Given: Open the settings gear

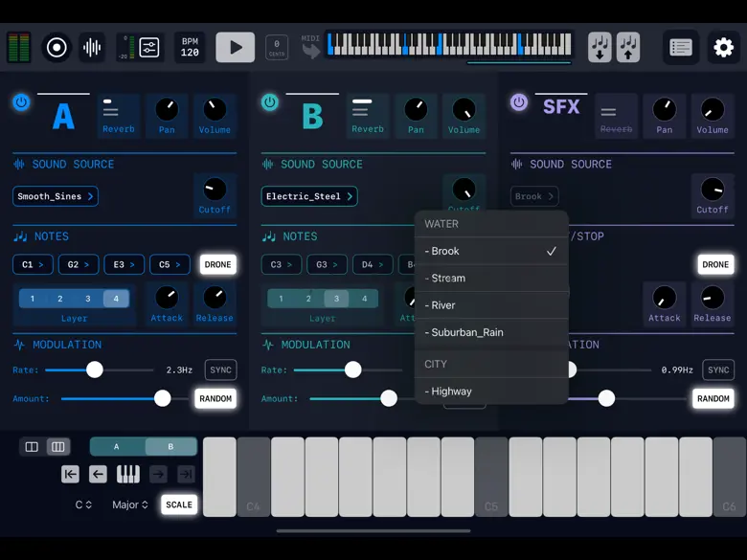Looking at the screenshot, I should coord(723,47).
